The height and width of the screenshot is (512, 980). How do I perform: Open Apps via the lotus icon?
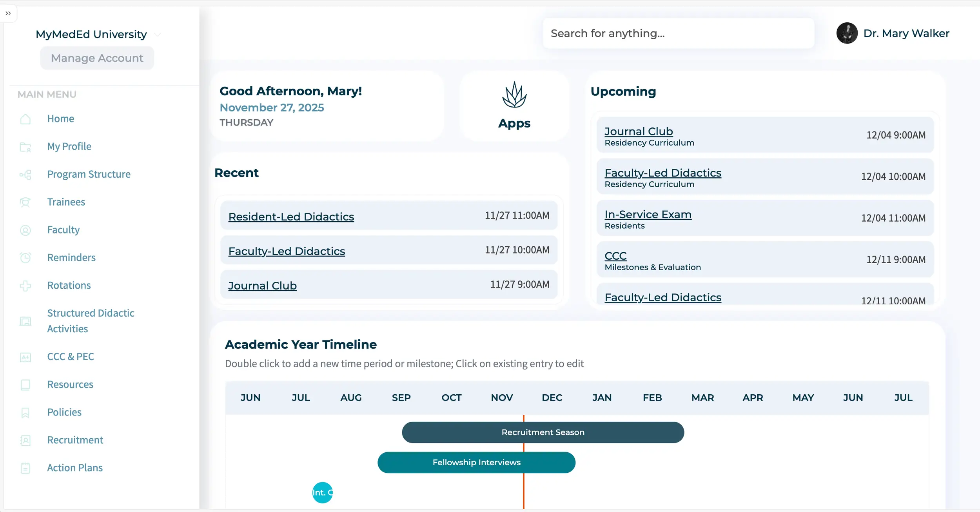tap(514, 95)
